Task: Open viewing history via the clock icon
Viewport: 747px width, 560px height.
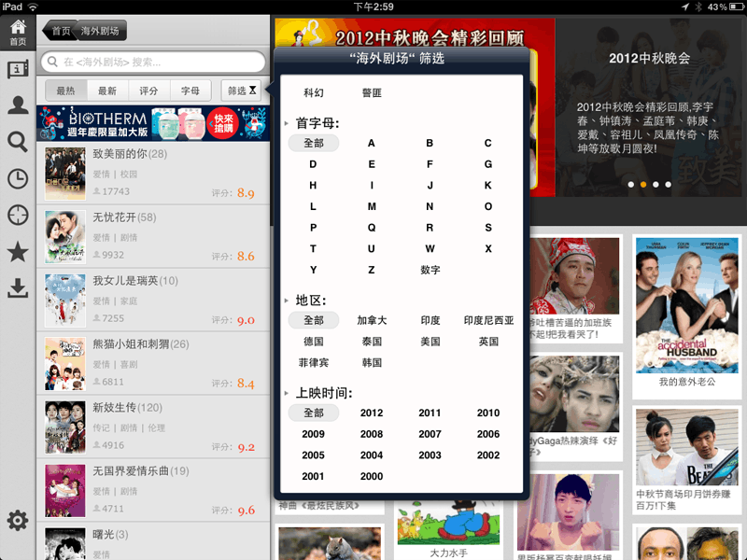Action: pyautogui.click(x=19, y=178)
